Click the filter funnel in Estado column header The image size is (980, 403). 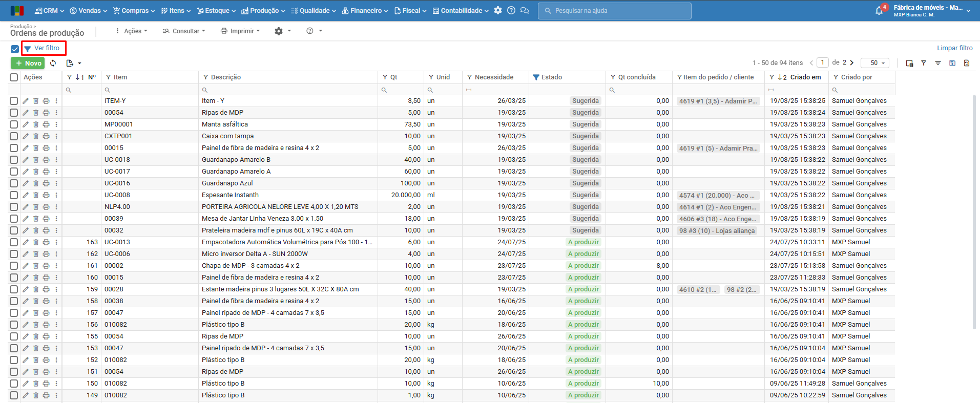click(536, 77)
